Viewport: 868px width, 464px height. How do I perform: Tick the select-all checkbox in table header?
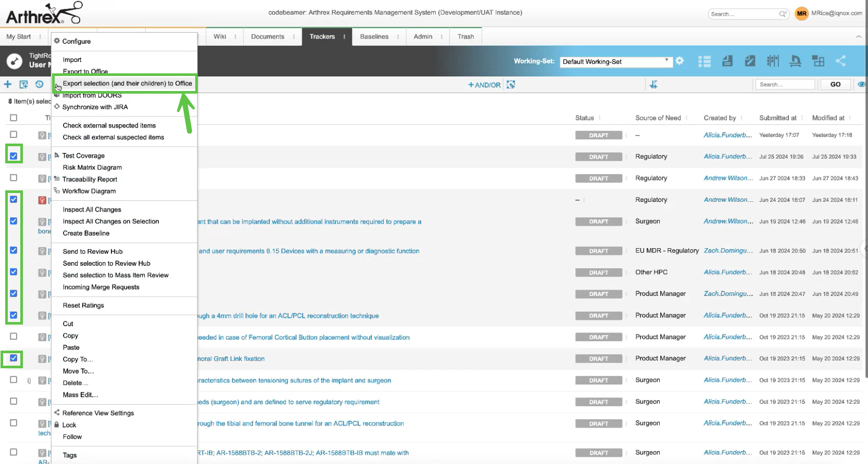pos(14,118)
